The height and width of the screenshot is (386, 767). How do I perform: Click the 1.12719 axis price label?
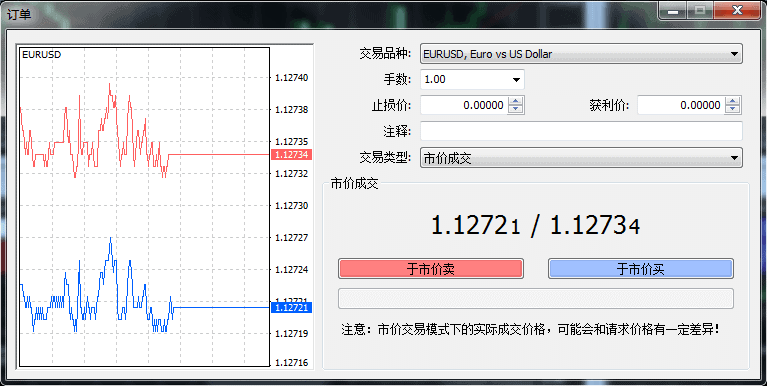[x=292, y=334]
